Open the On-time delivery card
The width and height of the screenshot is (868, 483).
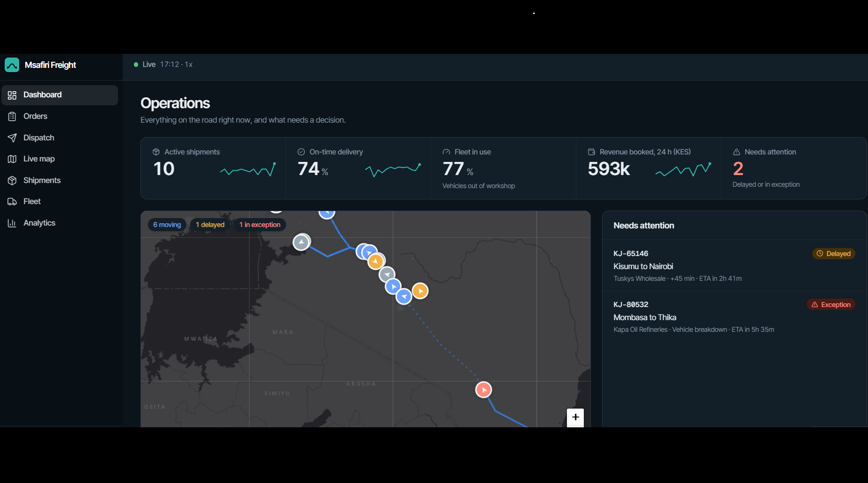point(359,168)
